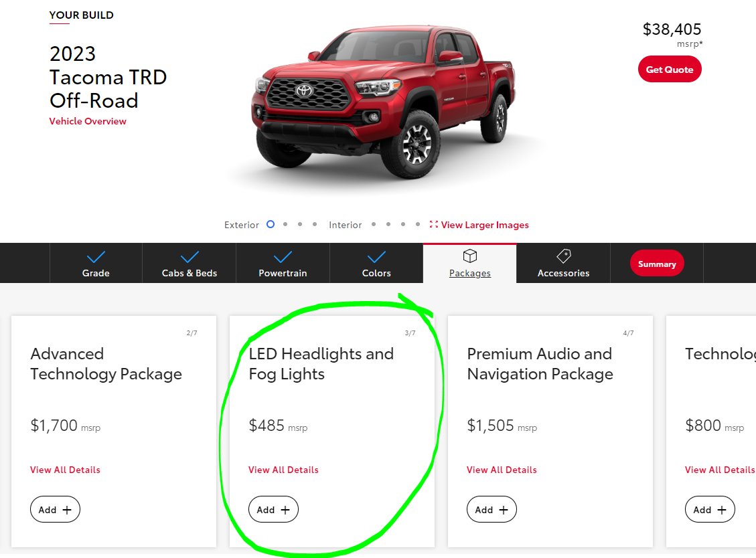Go to the Cabs & Beds tab

(190, 263)
